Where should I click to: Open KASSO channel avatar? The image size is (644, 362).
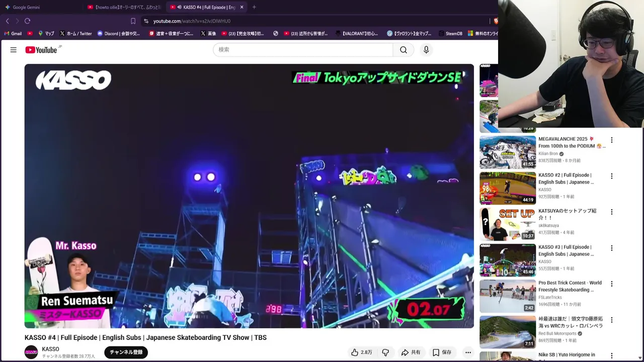click(x=31, y=352)
